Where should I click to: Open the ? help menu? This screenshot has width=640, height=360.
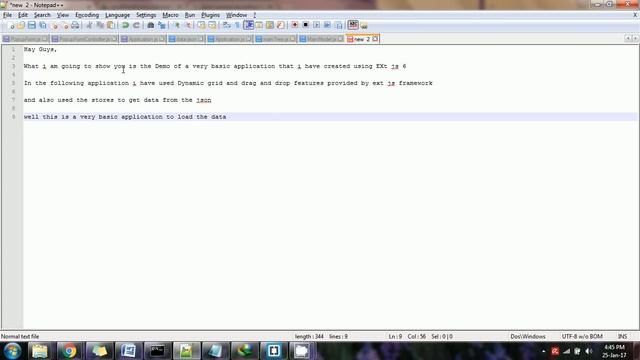click(255, 15)
